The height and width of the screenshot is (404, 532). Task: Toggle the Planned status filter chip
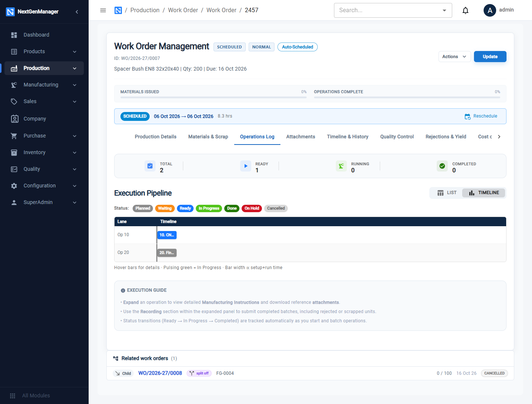pos(143,208)
